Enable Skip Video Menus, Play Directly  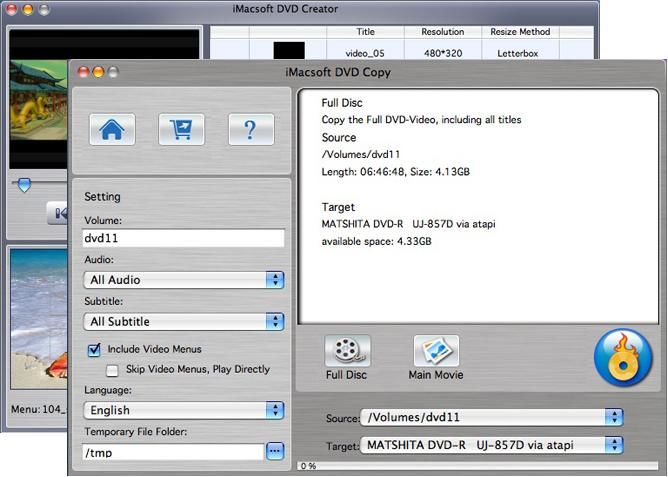pyautogui.click(x=112, y=370)
